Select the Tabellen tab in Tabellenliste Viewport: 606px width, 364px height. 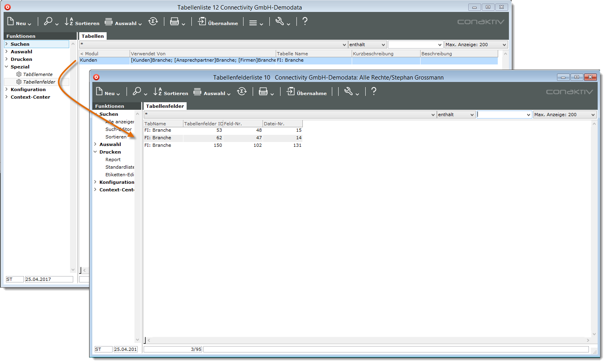click(x=93, y=36)
